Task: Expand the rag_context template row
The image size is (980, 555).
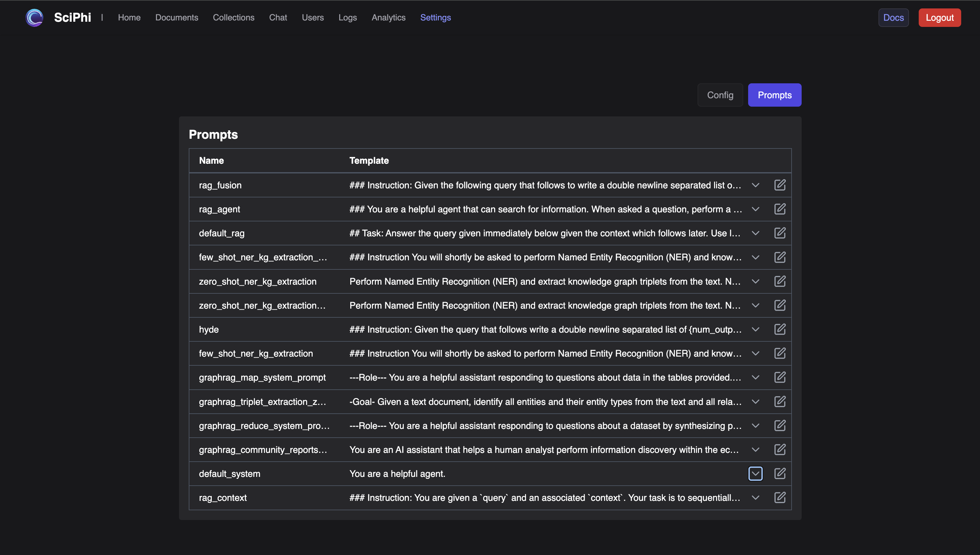Action: [755, 497]
